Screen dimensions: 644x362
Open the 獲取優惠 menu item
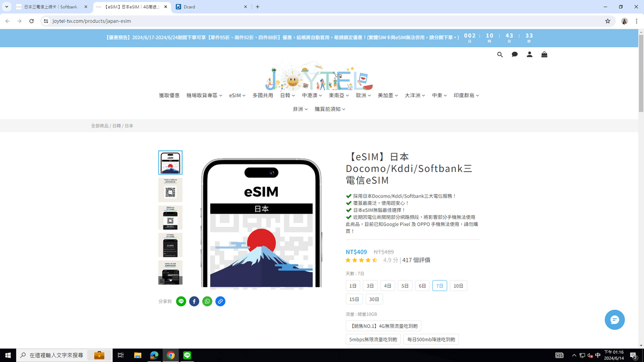(169, 96)
